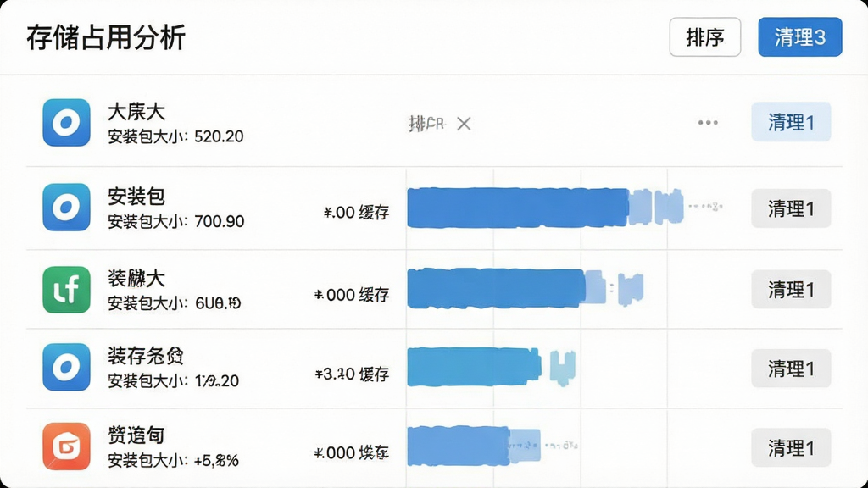Click text 安装包大小: 700.90
This screenshot has height=488, width=868.
(176, 221)
